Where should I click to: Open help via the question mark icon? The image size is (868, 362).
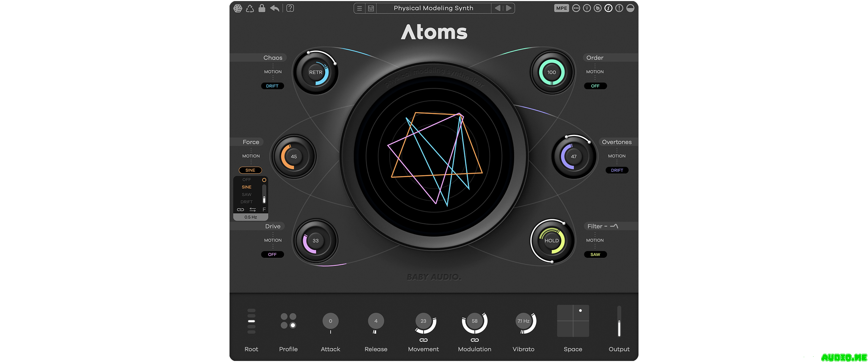290,8
